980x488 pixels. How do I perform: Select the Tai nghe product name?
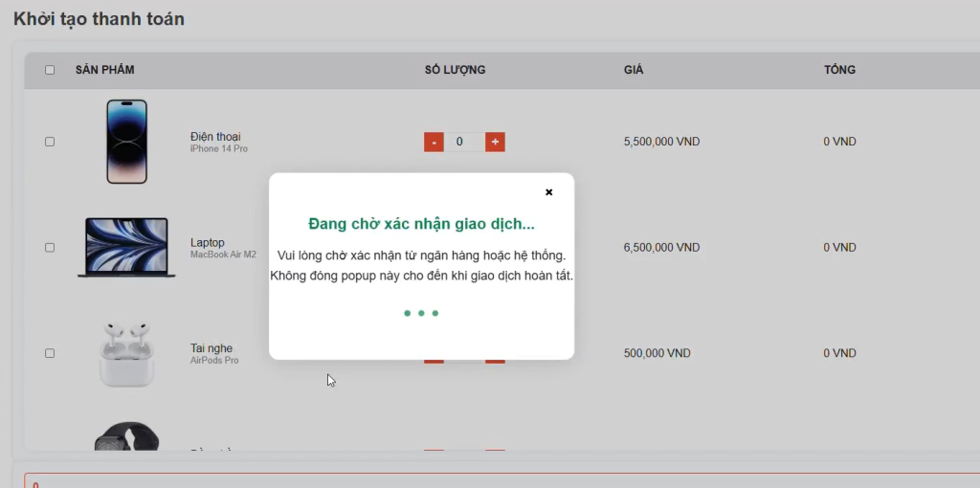212,348
